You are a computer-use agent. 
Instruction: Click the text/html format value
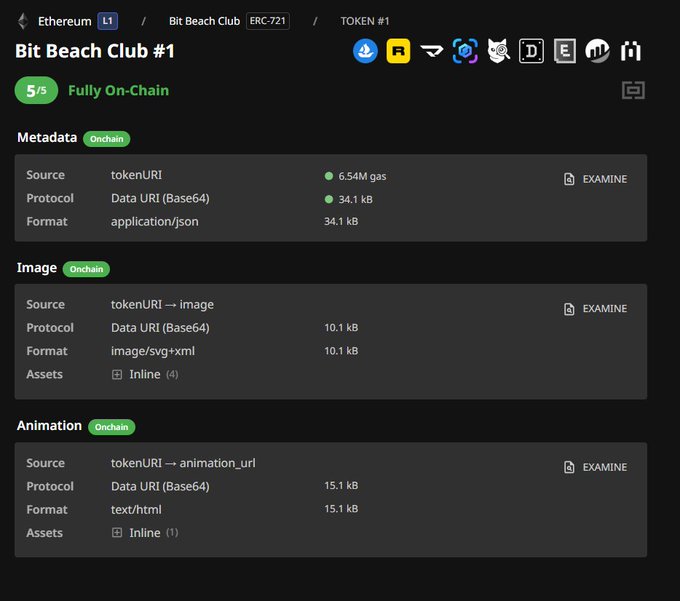[136, 510]
